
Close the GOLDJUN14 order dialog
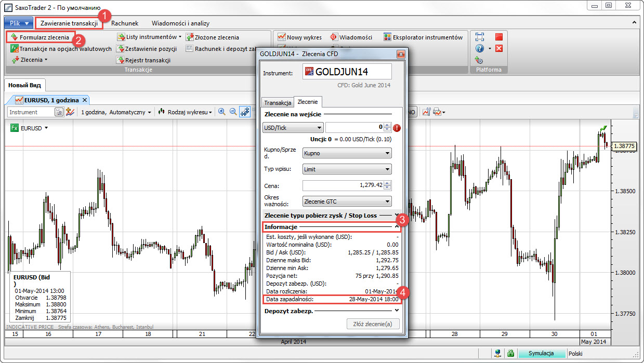(400, 53)
